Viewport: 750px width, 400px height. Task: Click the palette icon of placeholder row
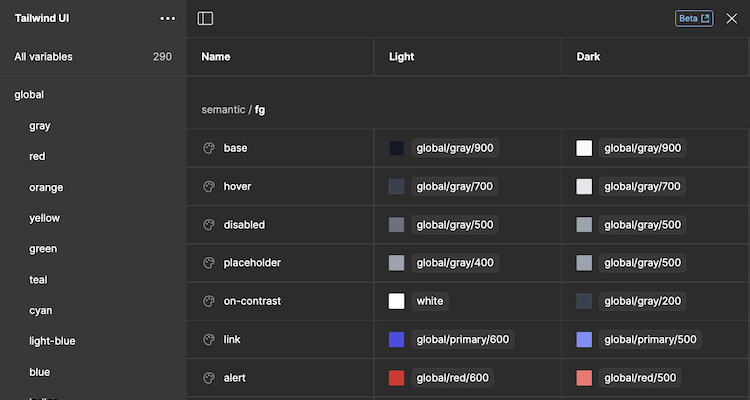[209, 263]
